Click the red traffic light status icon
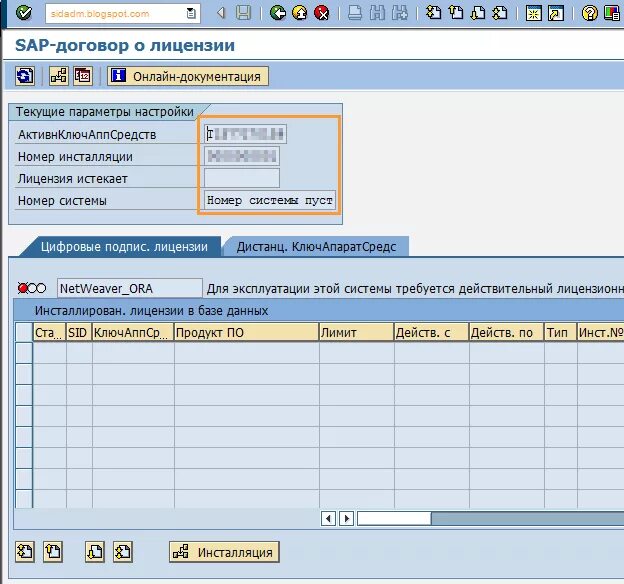 [32, 288]
